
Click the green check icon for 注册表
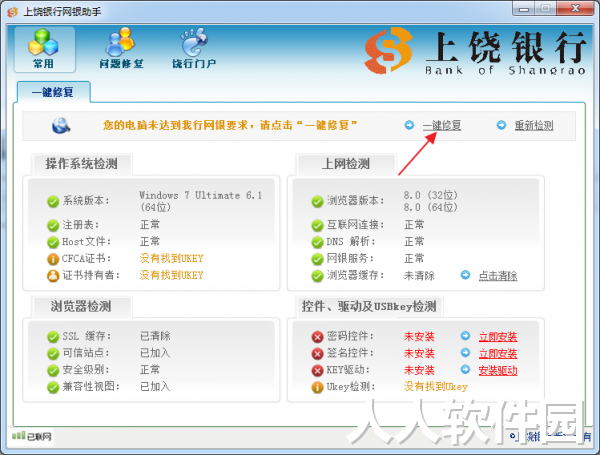coord(53,225)
